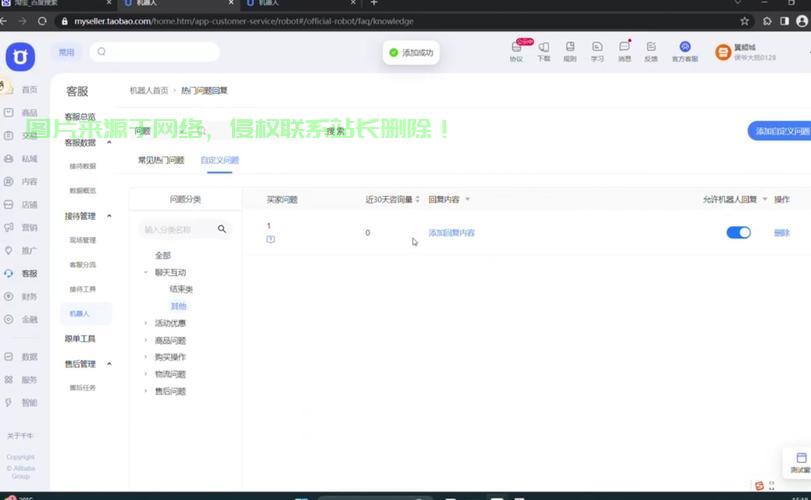Sort by 近30天咨询量 column
This screenshot has width=811, height=500.
pyautogui.click(x=417, y=200)
